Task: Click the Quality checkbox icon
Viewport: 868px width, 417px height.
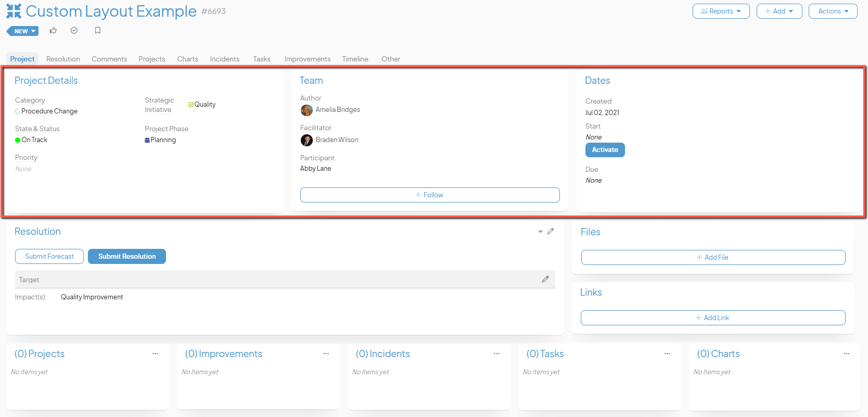Action: [191, 105]
